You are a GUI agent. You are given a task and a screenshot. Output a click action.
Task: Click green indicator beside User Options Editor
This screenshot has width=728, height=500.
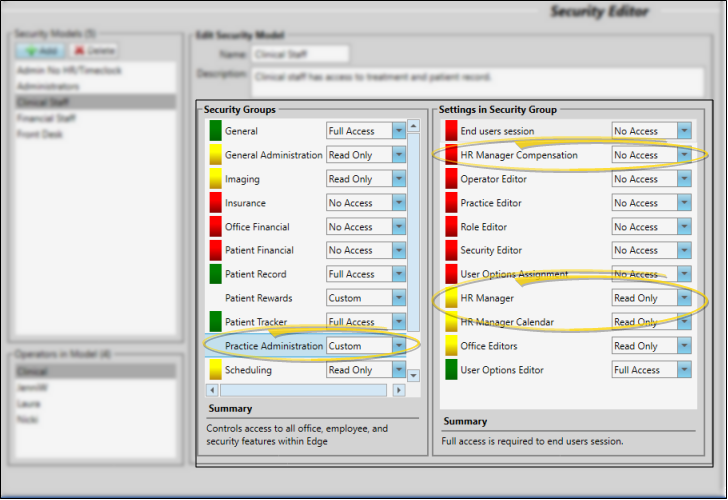pos(450,370)
